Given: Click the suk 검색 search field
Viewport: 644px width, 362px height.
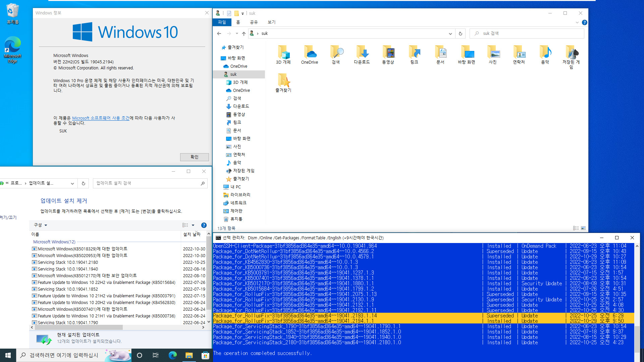Looking at the screenshot, I should tap(527, 34).
